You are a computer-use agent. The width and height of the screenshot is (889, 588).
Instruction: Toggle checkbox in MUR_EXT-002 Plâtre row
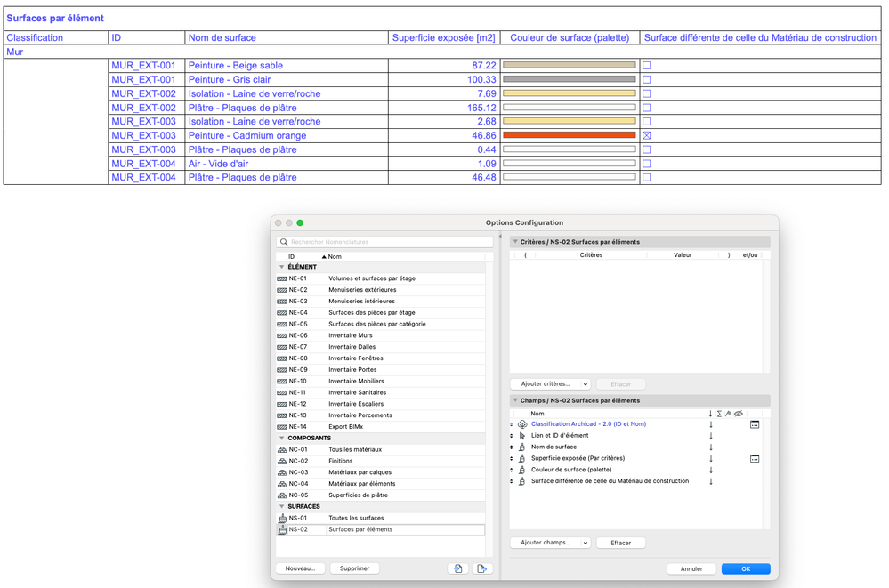[646, 108]
